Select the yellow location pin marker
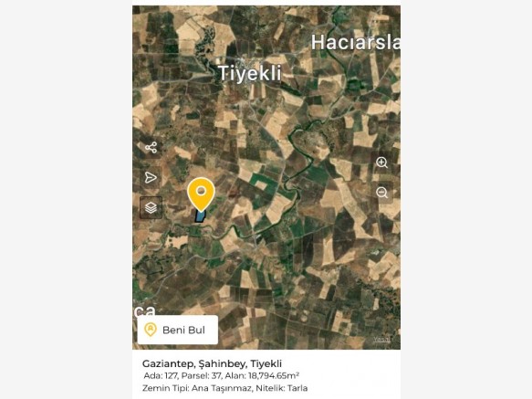Image resolution: width=532 pixels, height=399 pixels. click(x=201, y=194)
